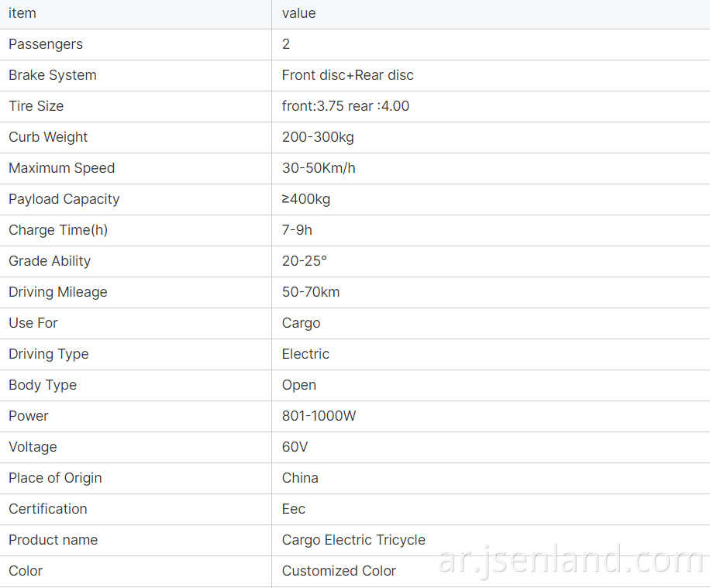Select the Passengers row label
Screen dimensions: 710x588
click(46, 44)
